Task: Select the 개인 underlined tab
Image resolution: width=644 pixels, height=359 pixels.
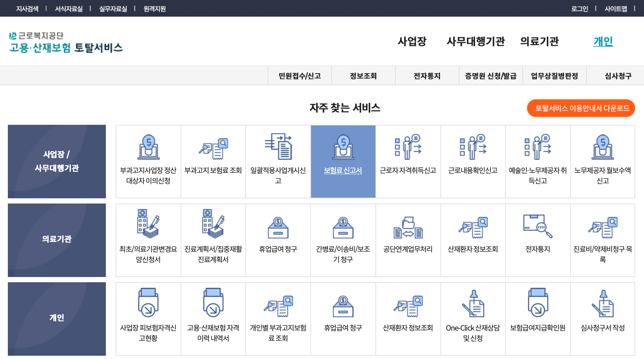Action: [x=603, y=42]
